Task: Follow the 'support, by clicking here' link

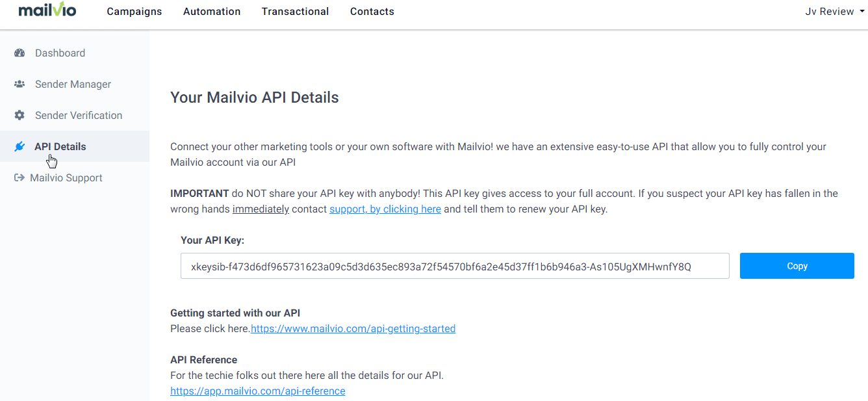Action: [385, 209]
